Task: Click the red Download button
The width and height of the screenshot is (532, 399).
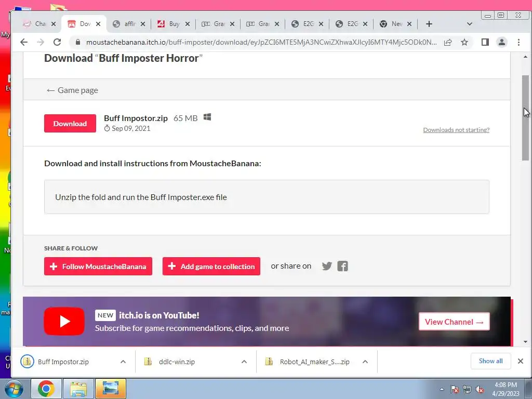Action: [70, 124]
